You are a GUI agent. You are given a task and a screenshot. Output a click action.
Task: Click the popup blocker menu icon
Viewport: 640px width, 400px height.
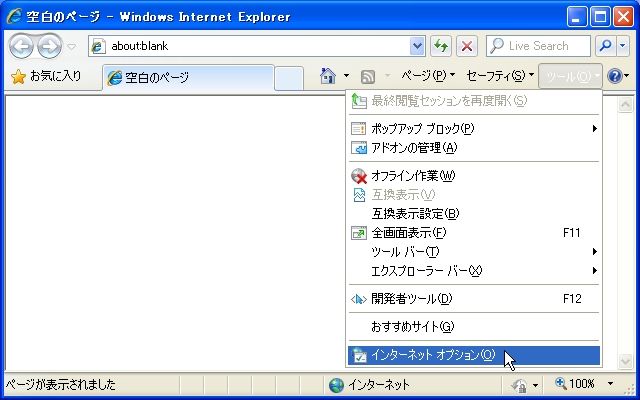point(358,129)
